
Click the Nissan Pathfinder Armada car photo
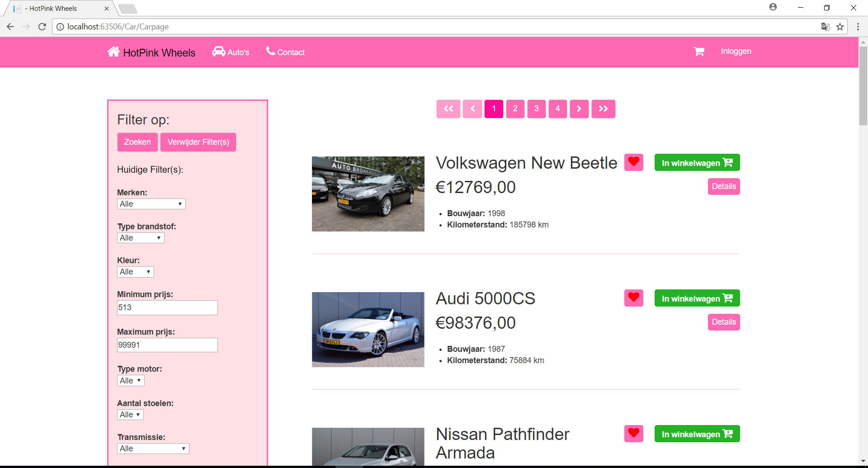click(x=368, y=447)
